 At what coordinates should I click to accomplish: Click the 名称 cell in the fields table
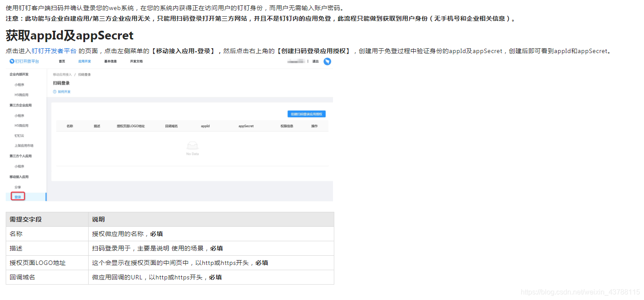coord(47,234)
